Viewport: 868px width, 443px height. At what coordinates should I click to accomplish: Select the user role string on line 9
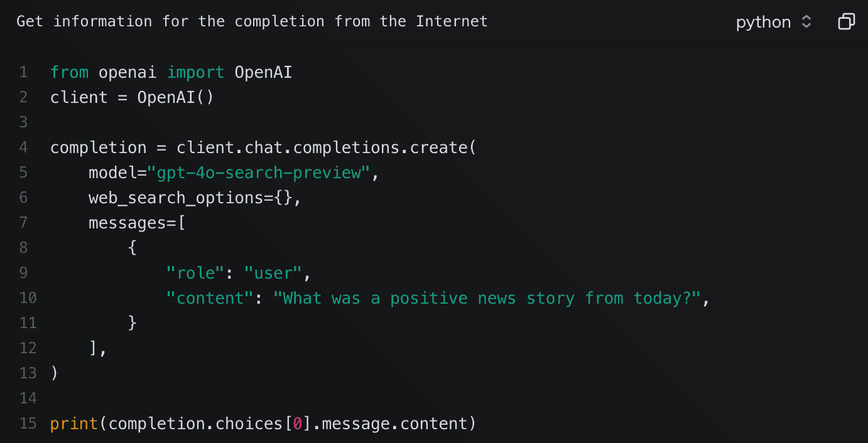273,272
